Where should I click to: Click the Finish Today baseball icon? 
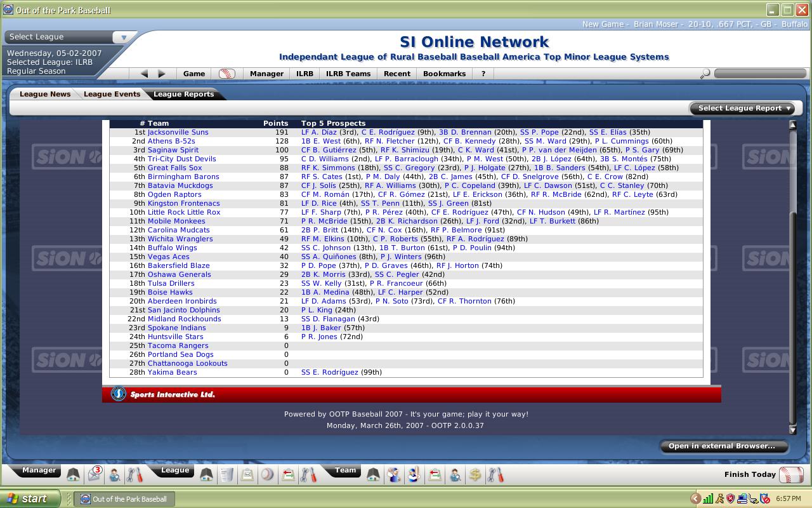(x=792, y=474)
